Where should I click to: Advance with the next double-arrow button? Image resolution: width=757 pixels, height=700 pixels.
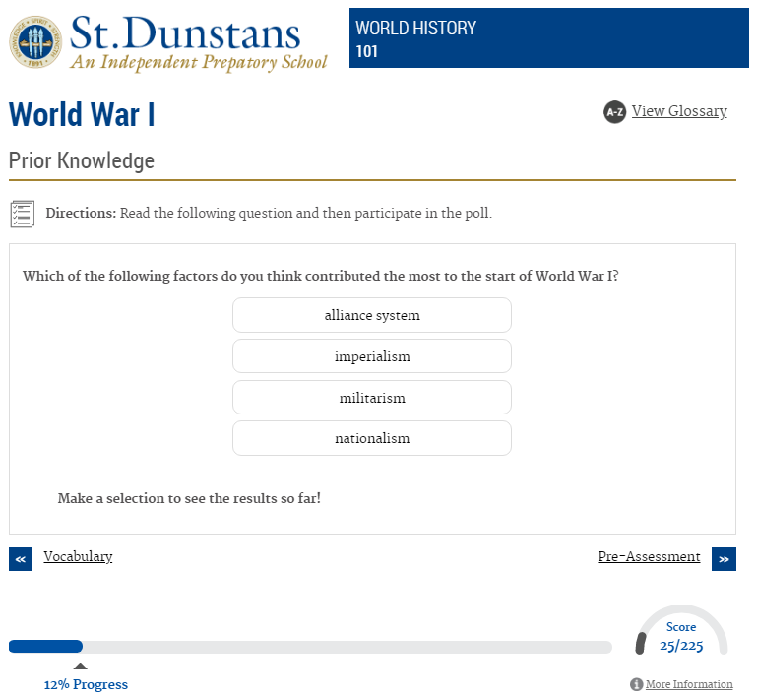coord(724,559)
